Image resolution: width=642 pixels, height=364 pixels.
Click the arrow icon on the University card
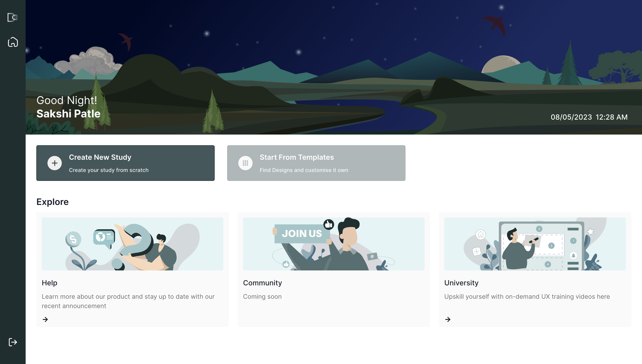tap(448, 319)
